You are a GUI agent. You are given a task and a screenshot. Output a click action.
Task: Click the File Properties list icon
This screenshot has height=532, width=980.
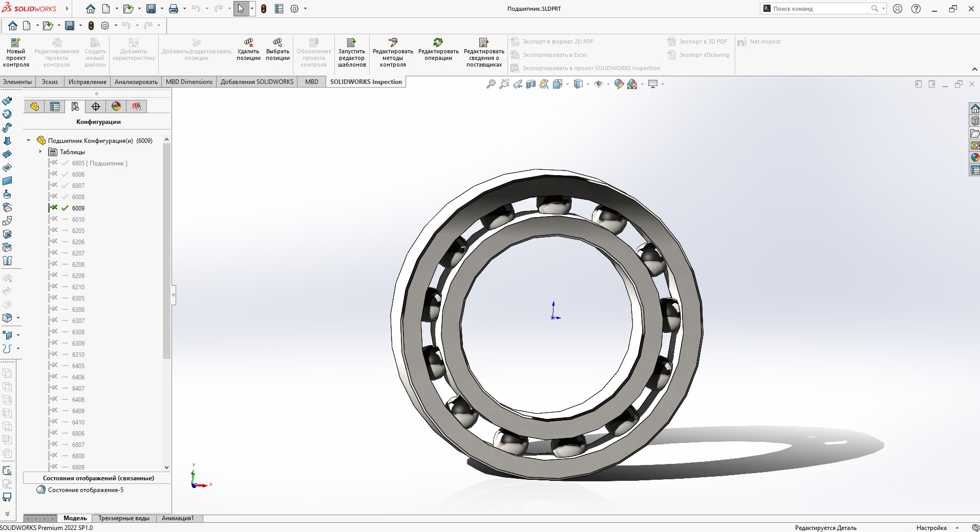click(x=279, y=9)
